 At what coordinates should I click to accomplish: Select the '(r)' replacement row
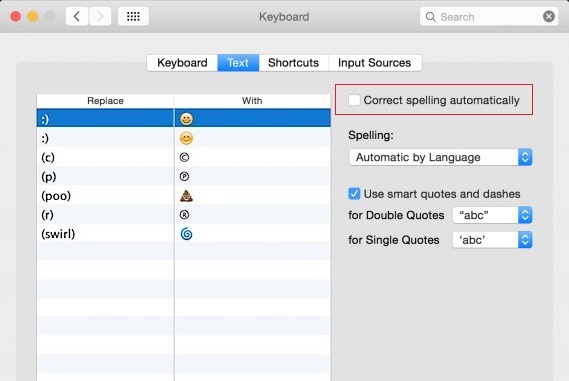[x=184, y=215]
